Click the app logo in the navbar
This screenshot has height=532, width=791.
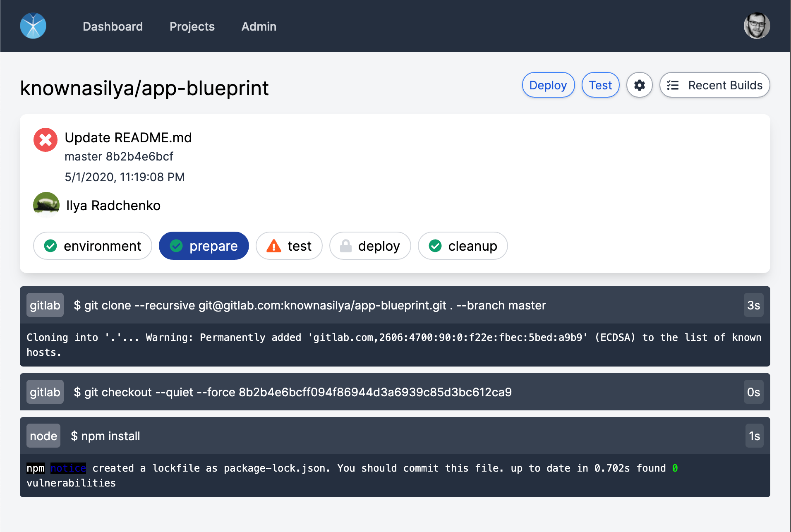coord(33,26)
